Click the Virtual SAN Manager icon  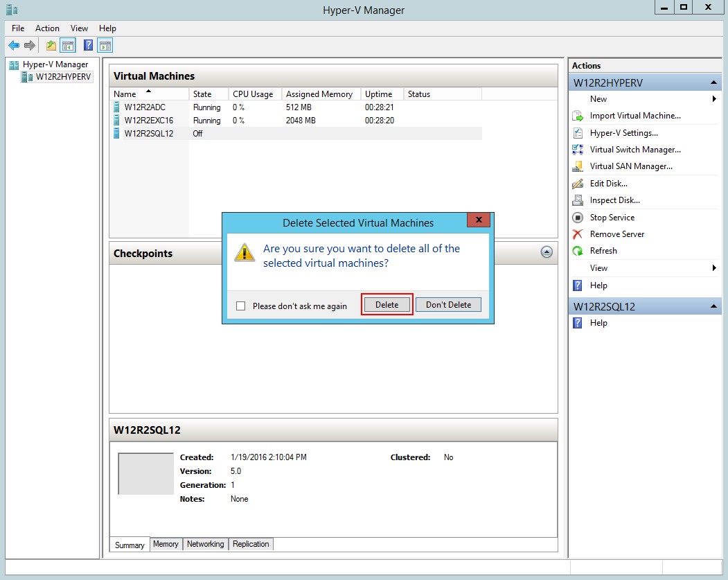[578, 166]
